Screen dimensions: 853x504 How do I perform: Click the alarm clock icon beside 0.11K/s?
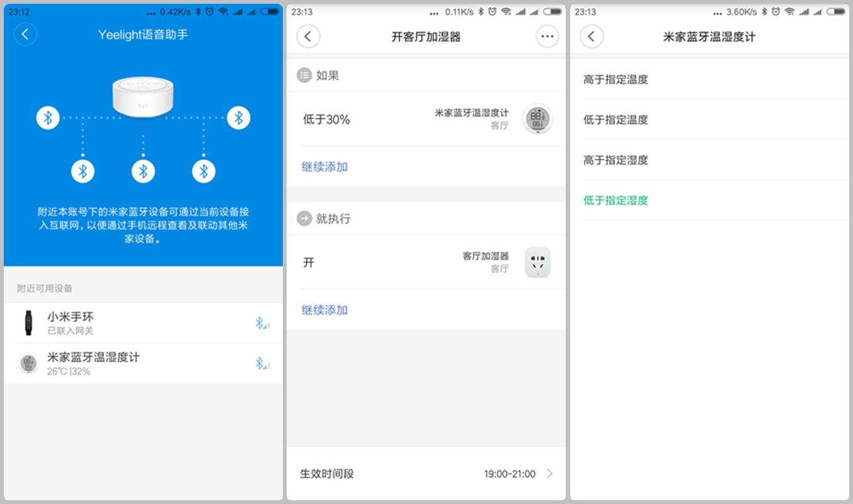pyautogui.click(x=492, y=11)
